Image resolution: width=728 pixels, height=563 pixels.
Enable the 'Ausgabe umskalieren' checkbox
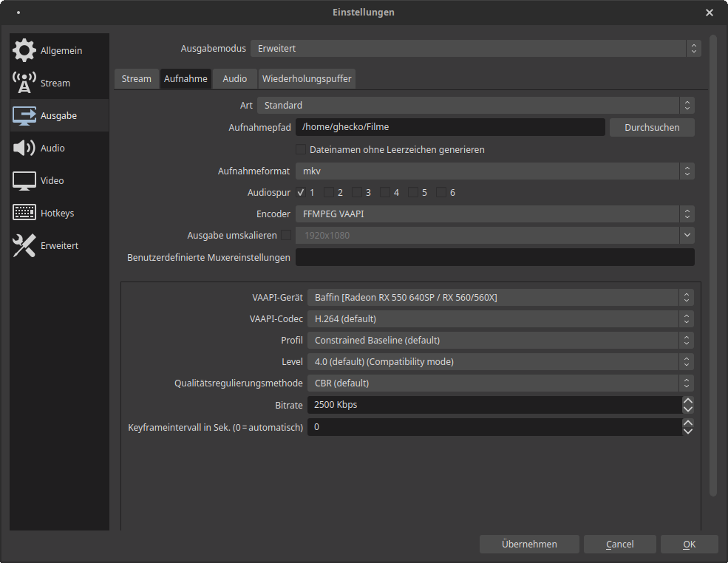[287, 235]
